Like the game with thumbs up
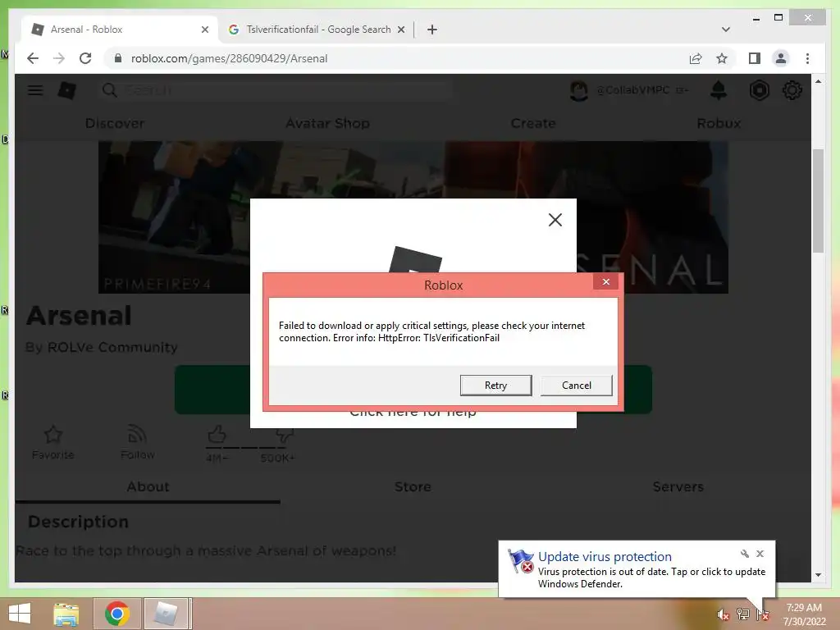 pos(217,435)
